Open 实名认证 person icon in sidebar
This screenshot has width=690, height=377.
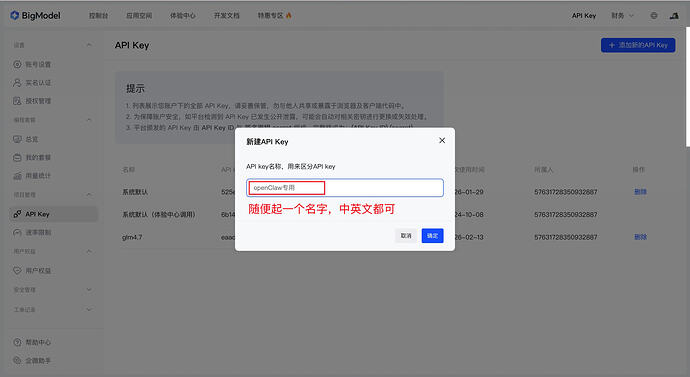17,83
